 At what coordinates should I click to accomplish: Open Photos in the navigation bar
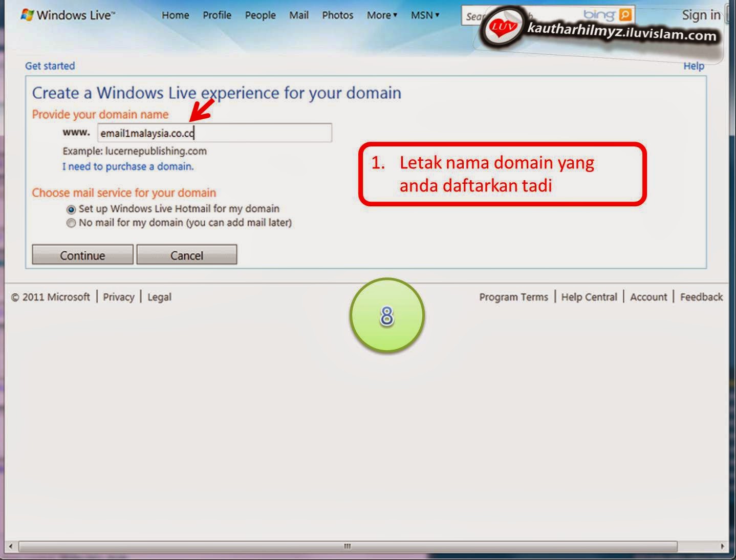point(338,15)
